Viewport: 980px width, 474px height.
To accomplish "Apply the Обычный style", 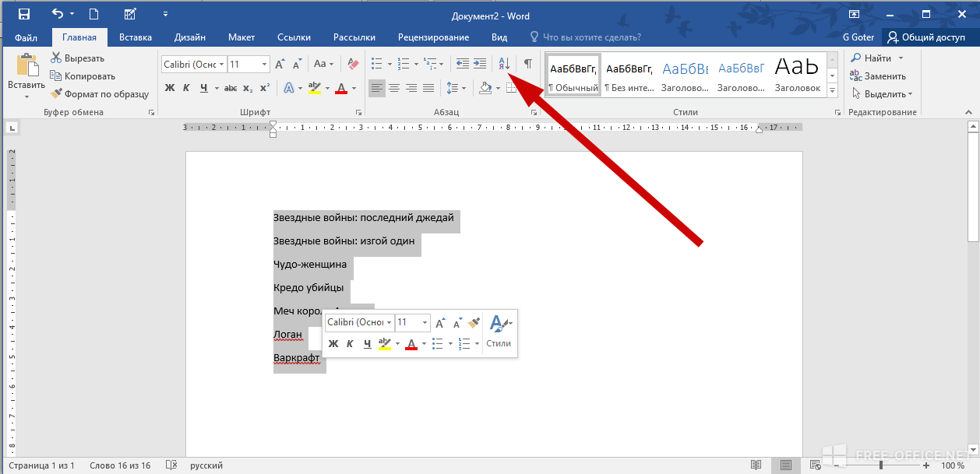I will (573, 75).
